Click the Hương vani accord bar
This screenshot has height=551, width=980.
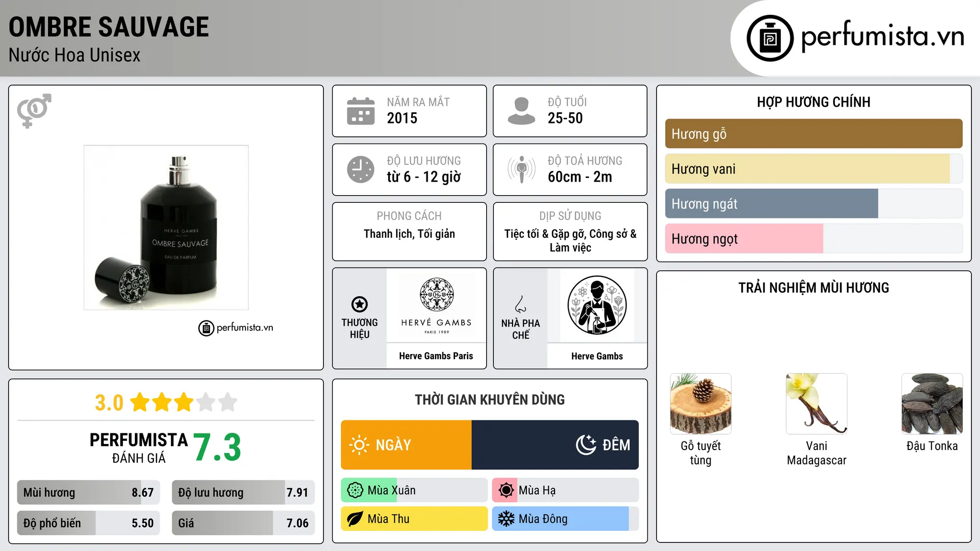click(x=813, y=169)
